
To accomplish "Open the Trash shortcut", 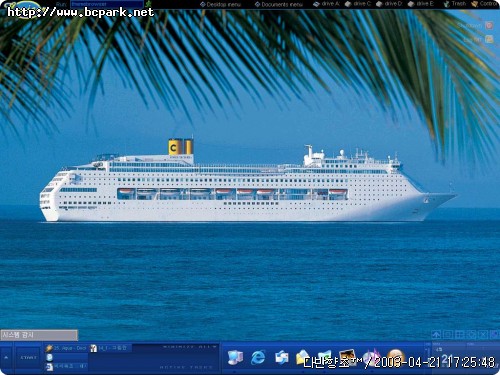I will click(455, 4).
